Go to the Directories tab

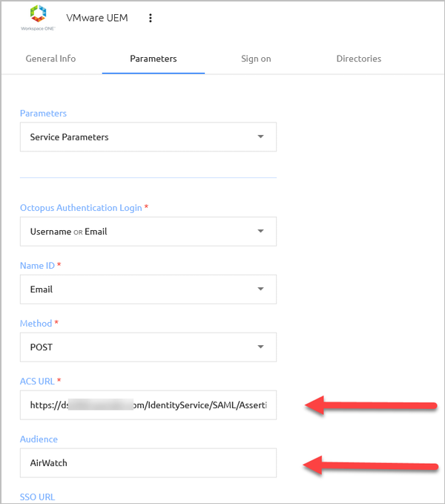pos(359,59)
